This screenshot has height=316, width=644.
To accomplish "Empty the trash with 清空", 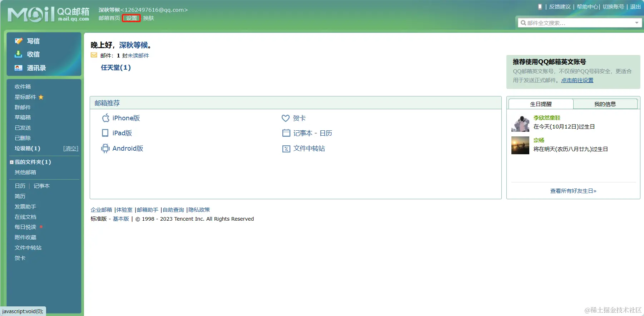I will pyautogui.click(x=71, y=149).
